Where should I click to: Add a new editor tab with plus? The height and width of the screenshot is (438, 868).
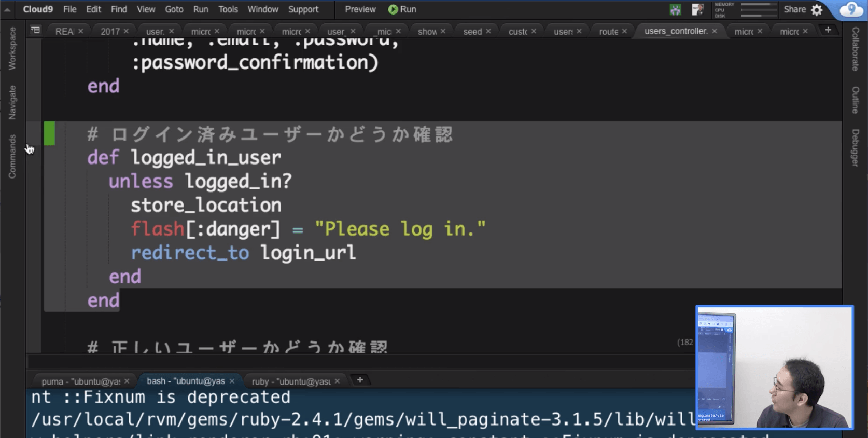pos(828,30)
